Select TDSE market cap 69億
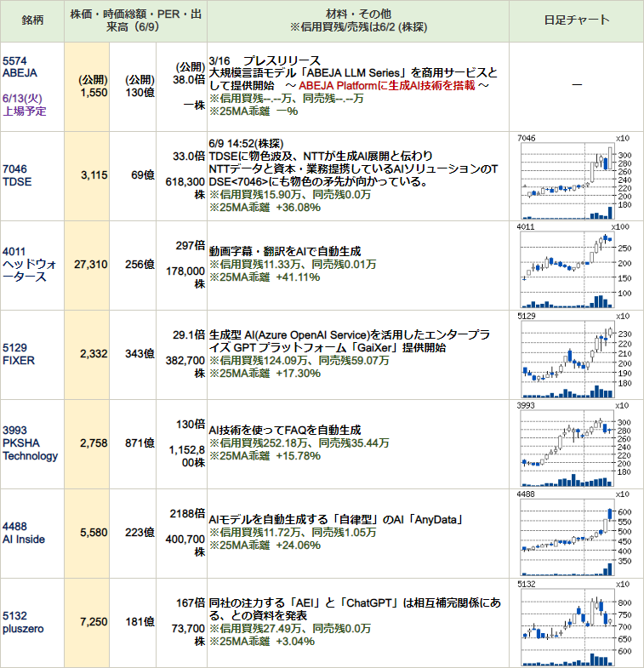This screenshot has width=644, height=668. (x=143, y=175)
